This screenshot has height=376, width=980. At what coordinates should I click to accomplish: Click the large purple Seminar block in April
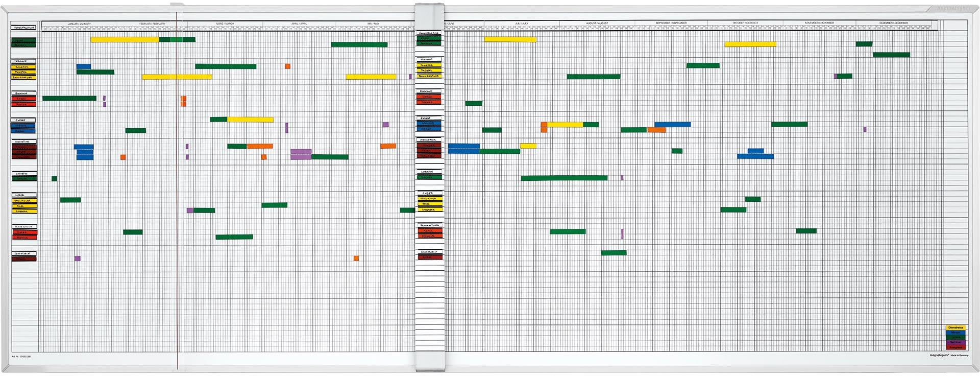[x=301, y=154]
